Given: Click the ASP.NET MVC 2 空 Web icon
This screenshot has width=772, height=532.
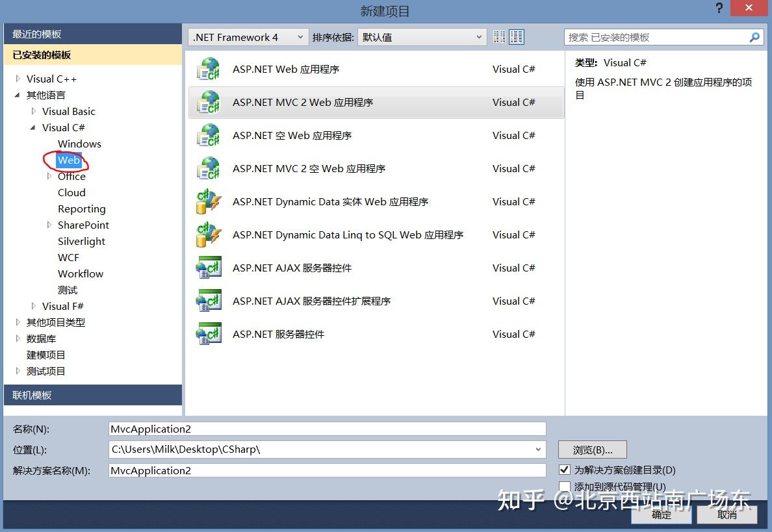Looking at the screenshot, I should (208, 168).
